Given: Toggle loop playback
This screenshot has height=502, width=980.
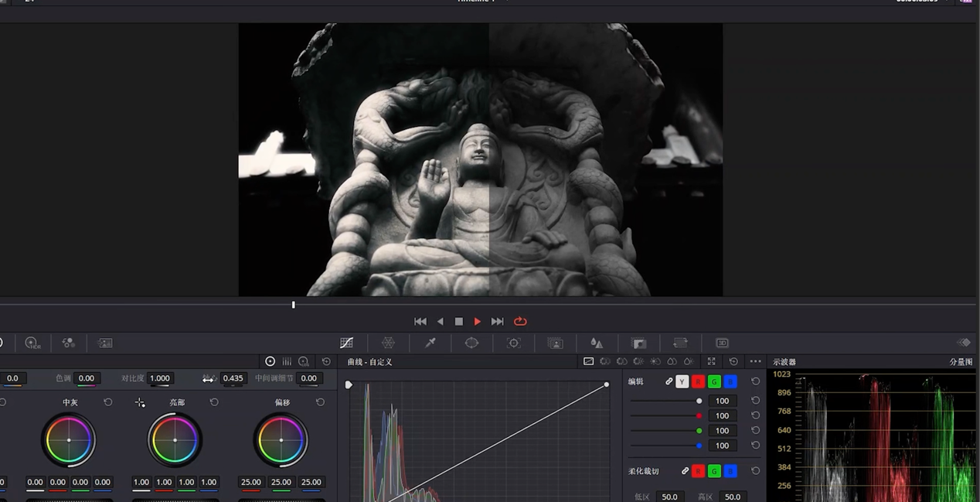Looking at the screenshot, I should point(520,321).
